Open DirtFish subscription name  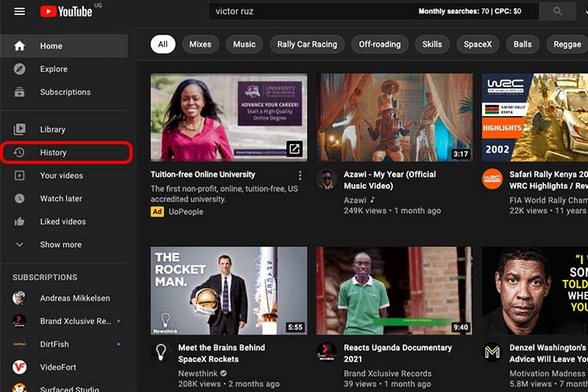point(54,344)
